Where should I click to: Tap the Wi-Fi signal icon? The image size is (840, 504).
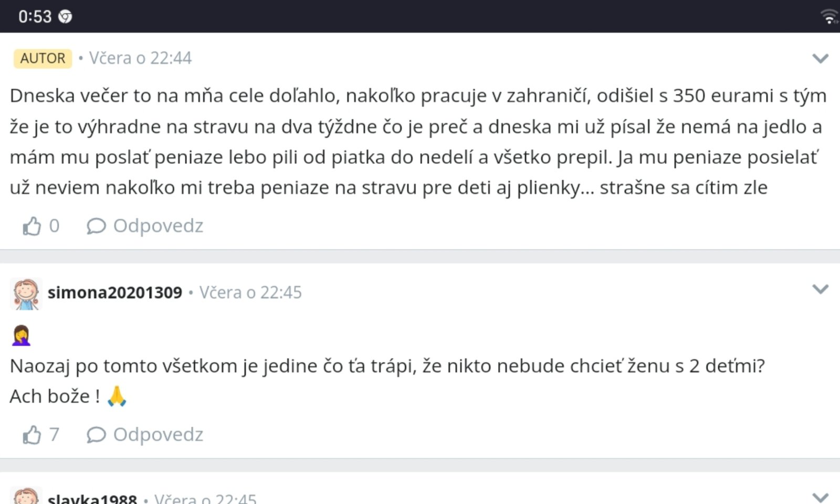point(829,17)
